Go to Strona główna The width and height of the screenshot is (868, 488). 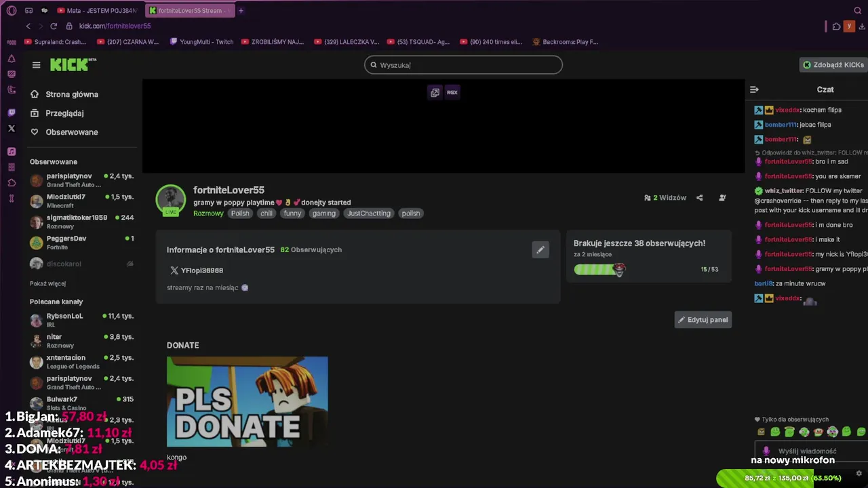65,94
